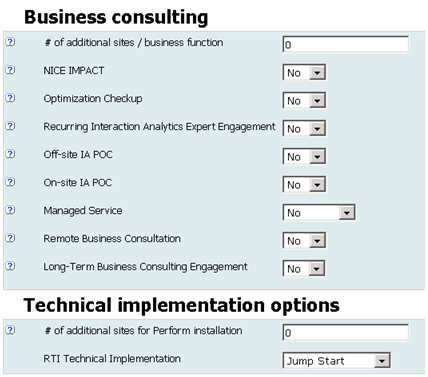Click help icon beside Optimization Checkup
Image resolution: width=428 pixels, height=377 pixels.
click(11, 98)
